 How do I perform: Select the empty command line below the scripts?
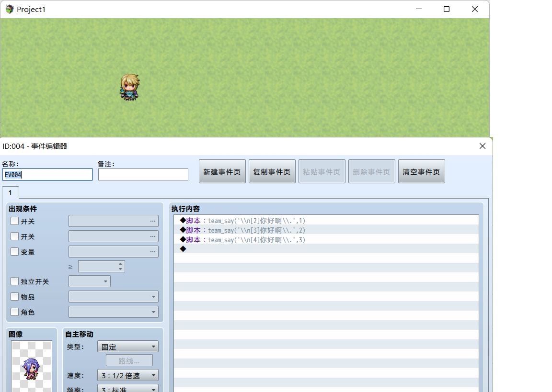[326, 249]
